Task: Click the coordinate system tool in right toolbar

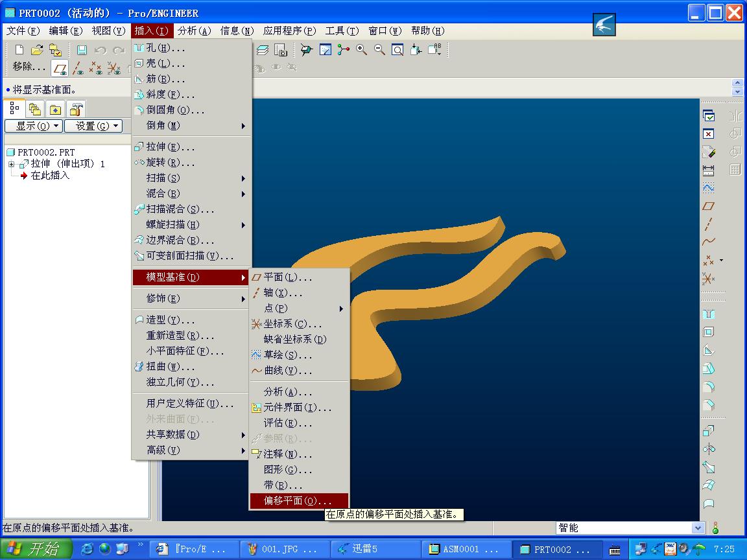Action: pos(708,279)
